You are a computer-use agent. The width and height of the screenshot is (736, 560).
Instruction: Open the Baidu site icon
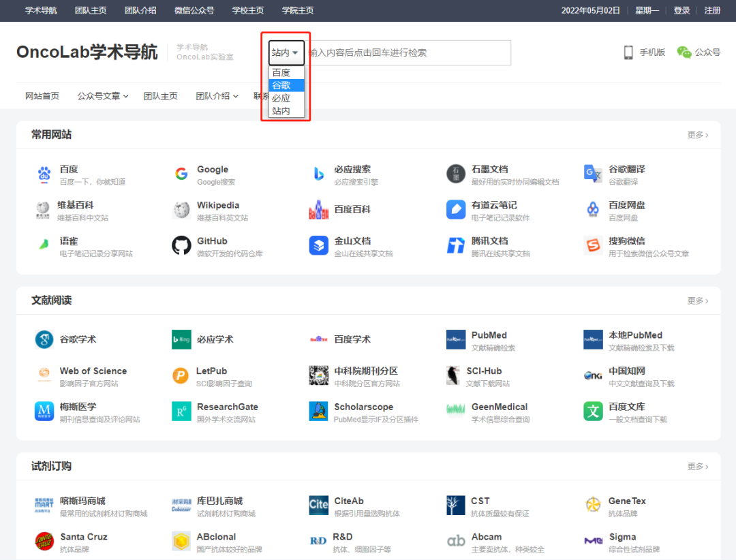[44, 174]
